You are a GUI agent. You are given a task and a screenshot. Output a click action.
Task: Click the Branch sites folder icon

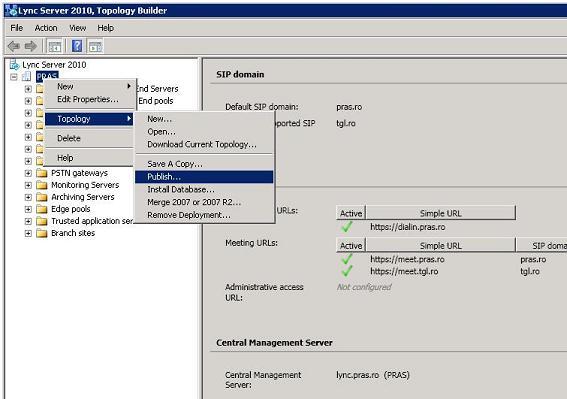(x=42, y=233)
